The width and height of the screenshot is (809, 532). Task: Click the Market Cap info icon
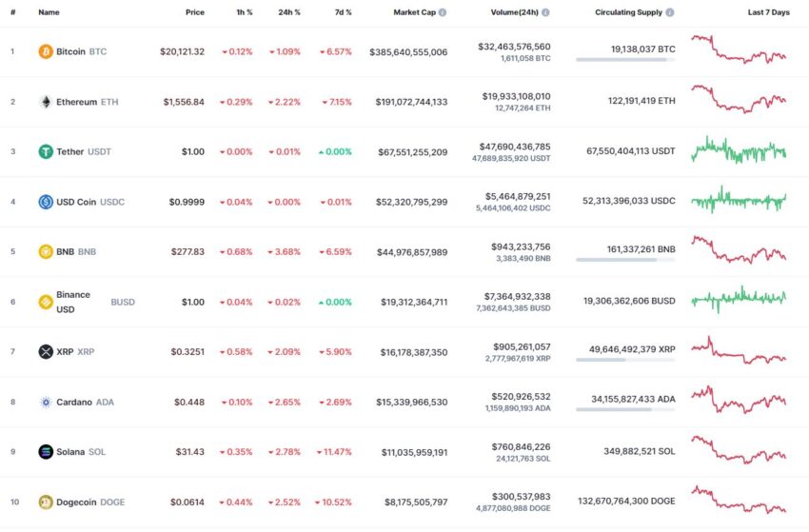tap(443, 12)
